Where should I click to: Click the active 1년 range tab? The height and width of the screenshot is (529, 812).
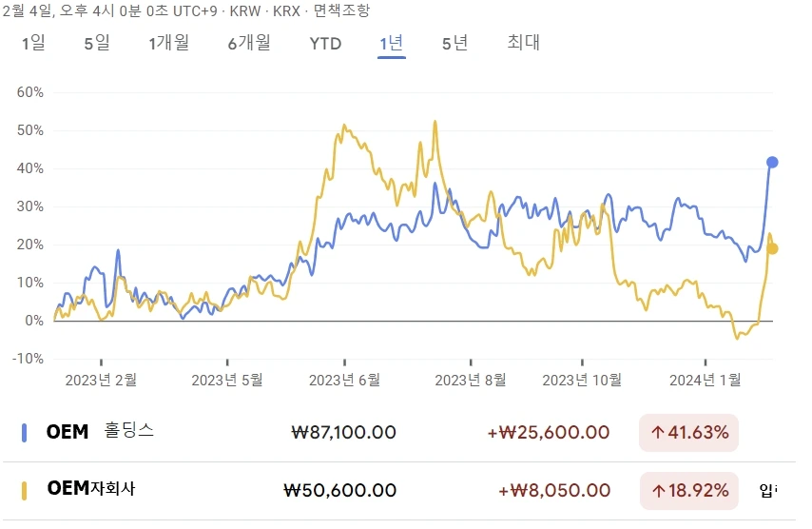[391, 43]
